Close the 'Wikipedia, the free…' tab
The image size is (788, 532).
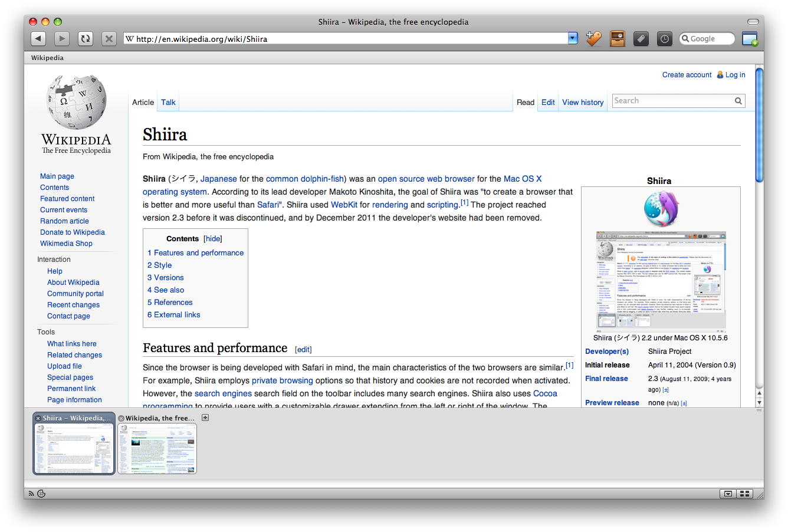[122, 418]
